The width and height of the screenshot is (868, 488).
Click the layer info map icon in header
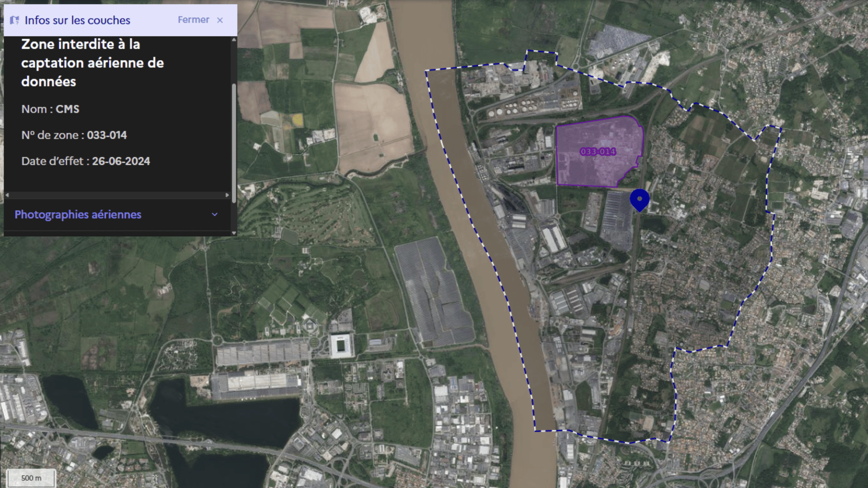[14, 20]
